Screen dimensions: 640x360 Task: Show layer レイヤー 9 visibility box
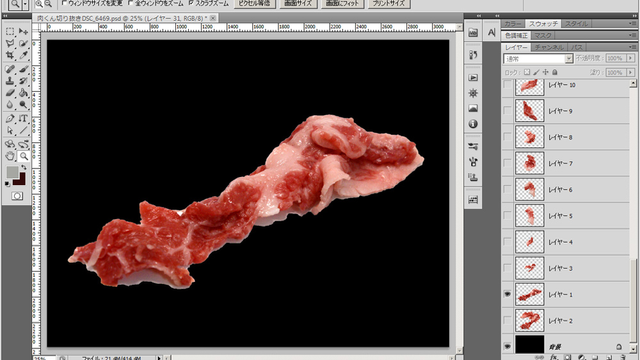(507, 111)
